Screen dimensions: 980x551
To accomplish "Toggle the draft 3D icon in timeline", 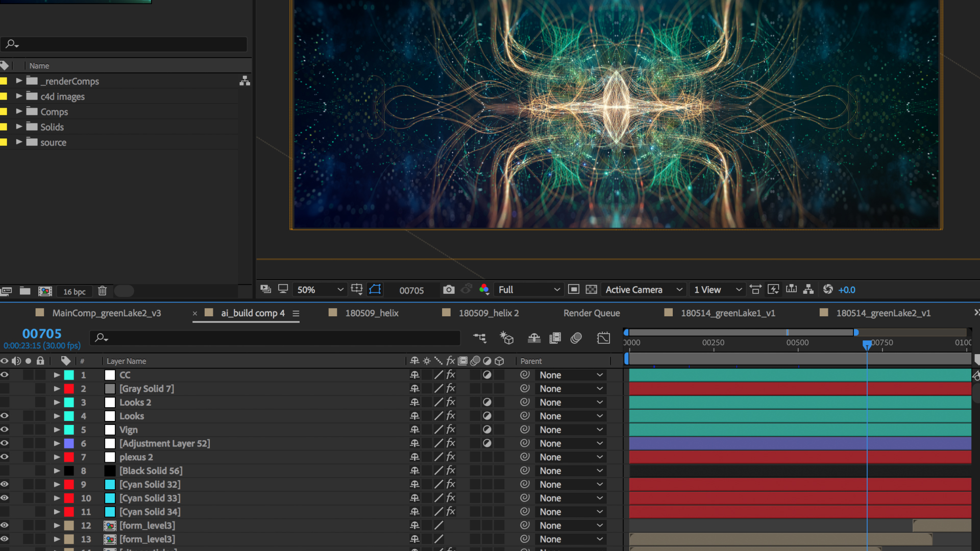I will (x=506, y=338).
